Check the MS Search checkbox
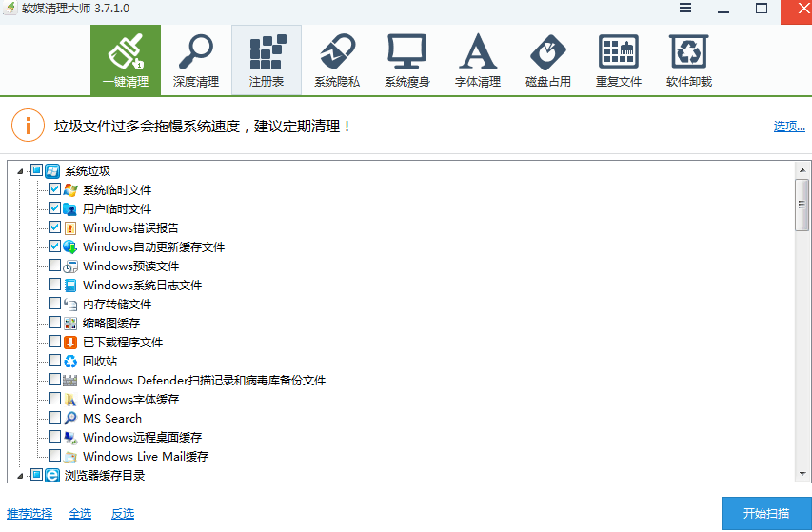The height and width of the screenshot is (532, 812). click(x=54, y=417)
